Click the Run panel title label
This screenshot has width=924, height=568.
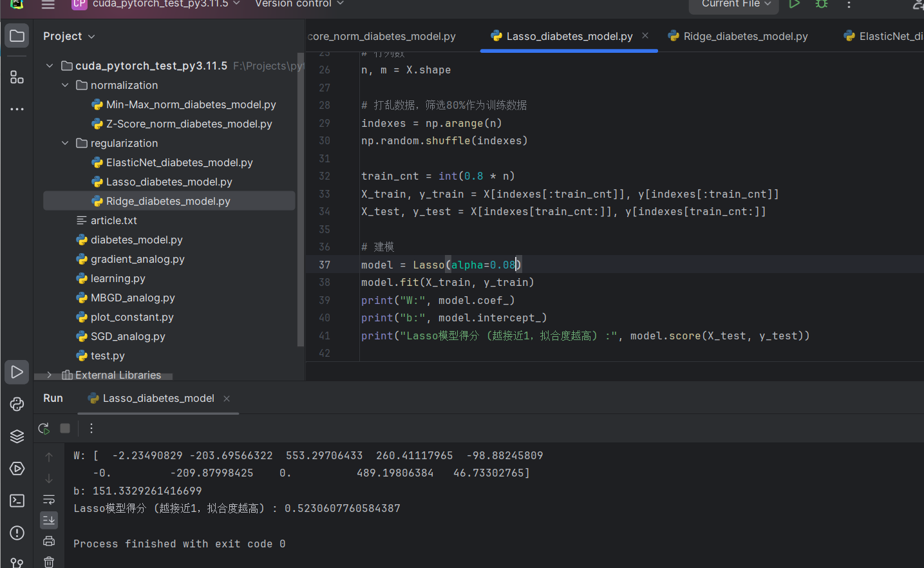click(53, 398)
